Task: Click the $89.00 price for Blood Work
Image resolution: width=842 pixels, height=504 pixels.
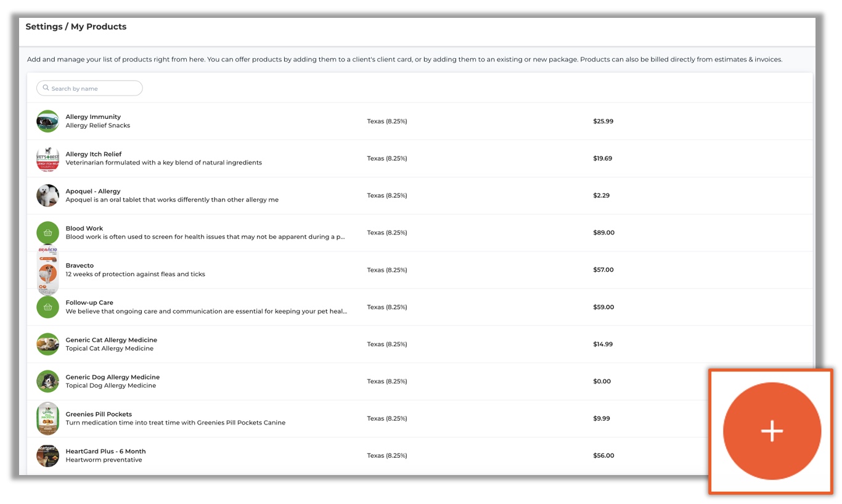Action: click(603, 233)
